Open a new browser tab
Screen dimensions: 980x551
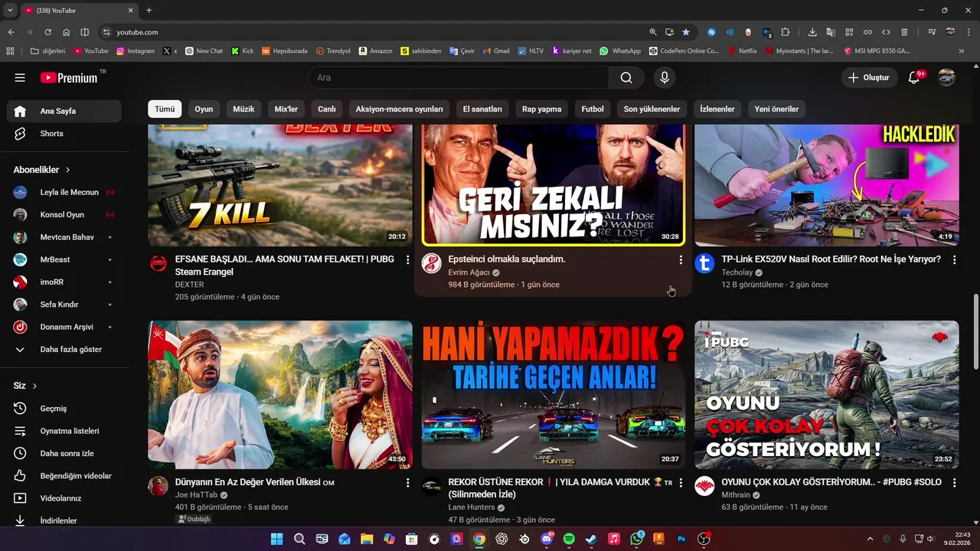pos(149,10)
